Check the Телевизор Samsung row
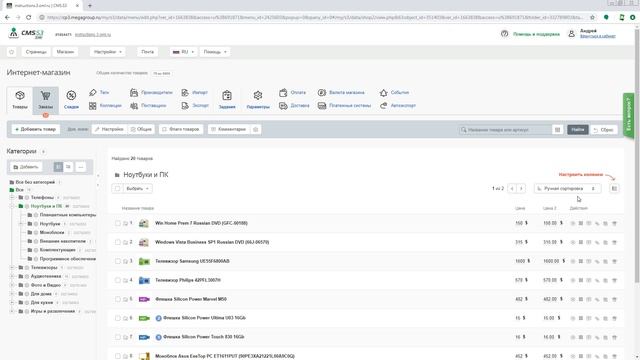Screen dimensions: 640x360 coord(118,261)
